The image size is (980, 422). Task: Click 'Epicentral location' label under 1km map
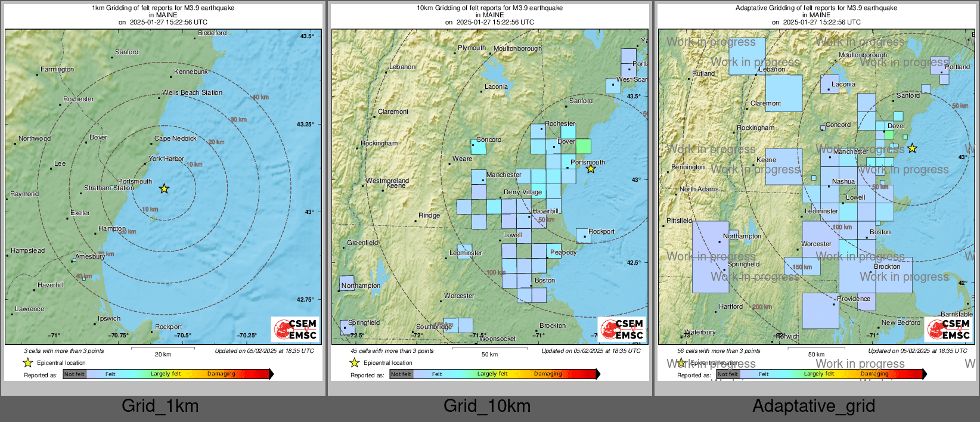coord(61,363)
